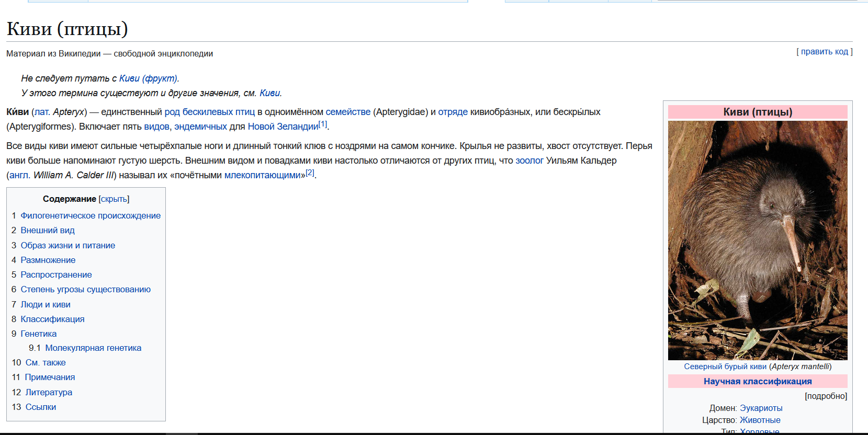Image resolution: width=868 pixels, height=435 pixels.
Task: Open the Генетика section
Action: (39, 334)
